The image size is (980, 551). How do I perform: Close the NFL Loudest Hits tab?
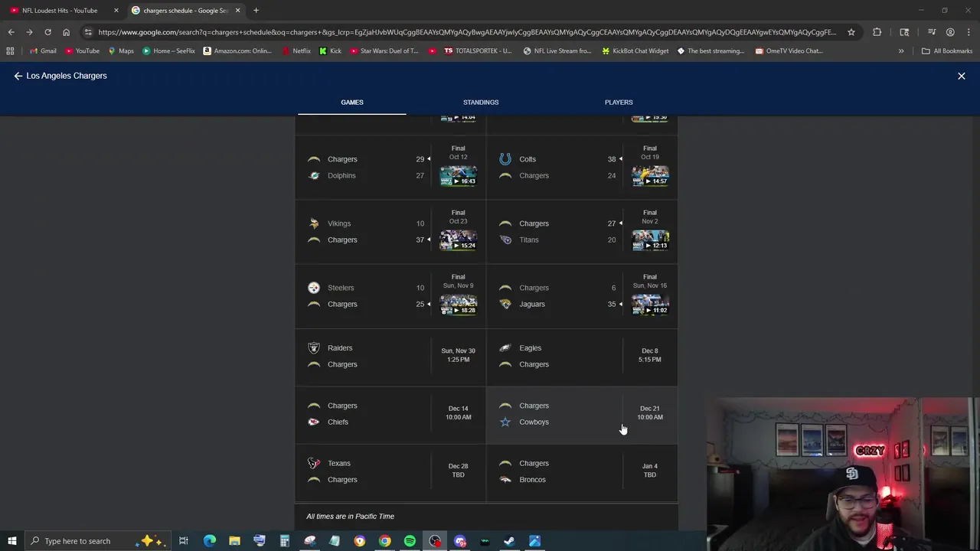tap(116, 11)
